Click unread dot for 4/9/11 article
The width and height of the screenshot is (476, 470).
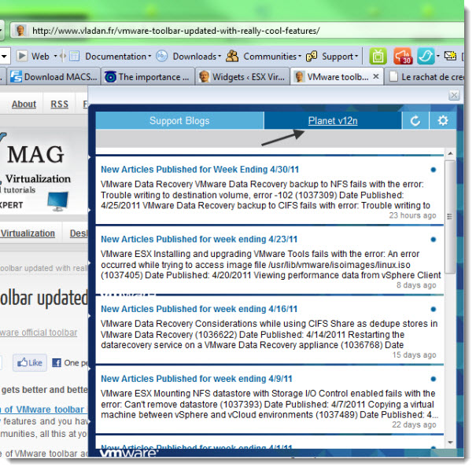coord(434,379)
